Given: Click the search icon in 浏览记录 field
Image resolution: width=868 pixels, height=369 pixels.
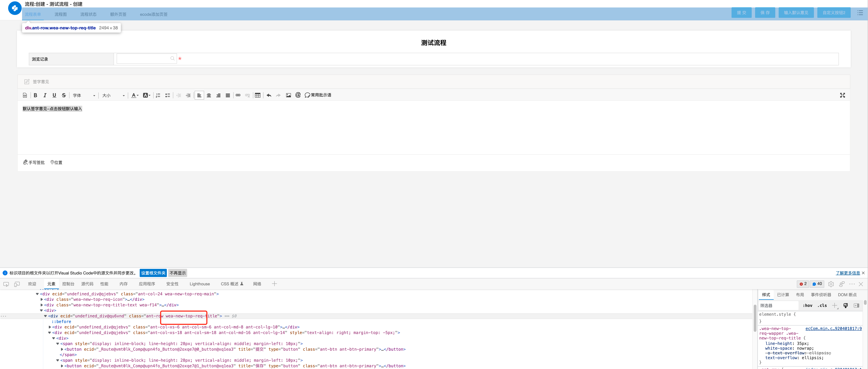Looking at the screenshot, I should (173, 59).
